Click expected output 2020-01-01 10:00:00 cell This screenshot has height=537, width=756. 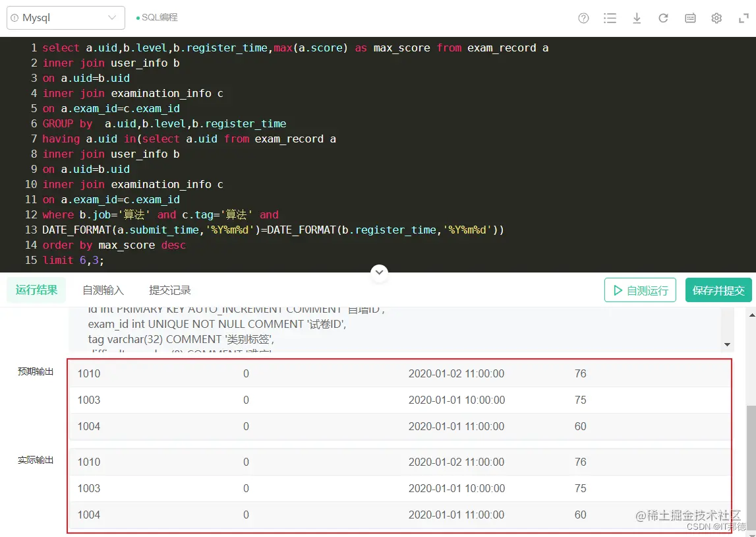click(x=457, y=400)
